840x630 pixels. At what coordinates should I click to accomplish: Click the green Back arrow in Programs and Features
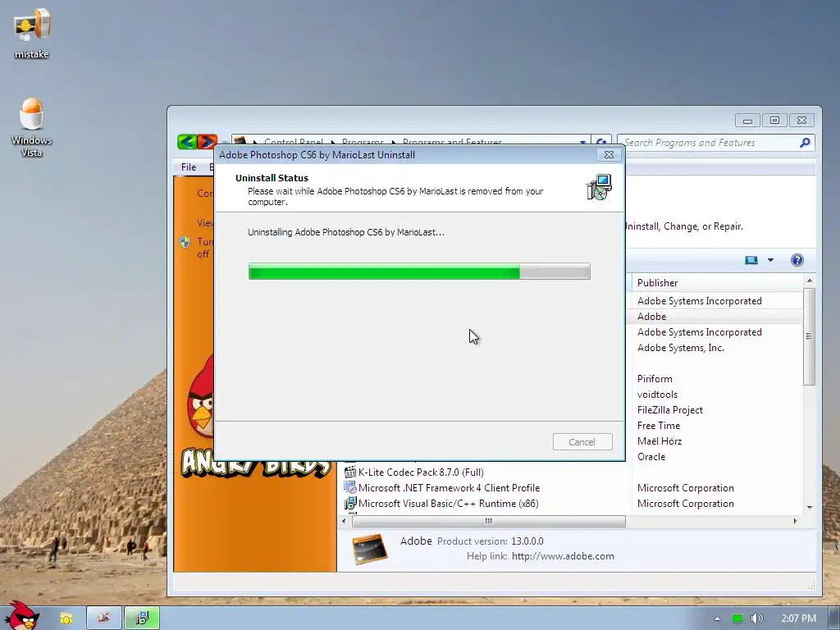pos(187,142)
